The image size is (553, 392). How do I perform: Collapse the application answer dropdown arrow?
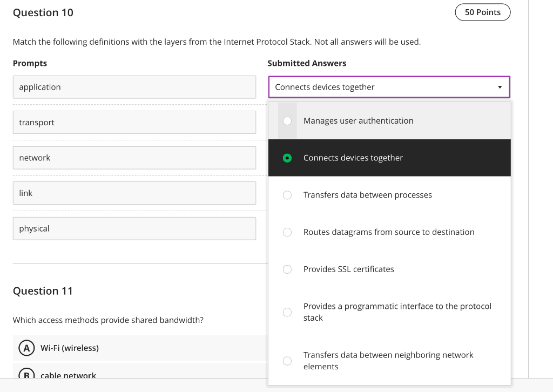tap(500, 87)
